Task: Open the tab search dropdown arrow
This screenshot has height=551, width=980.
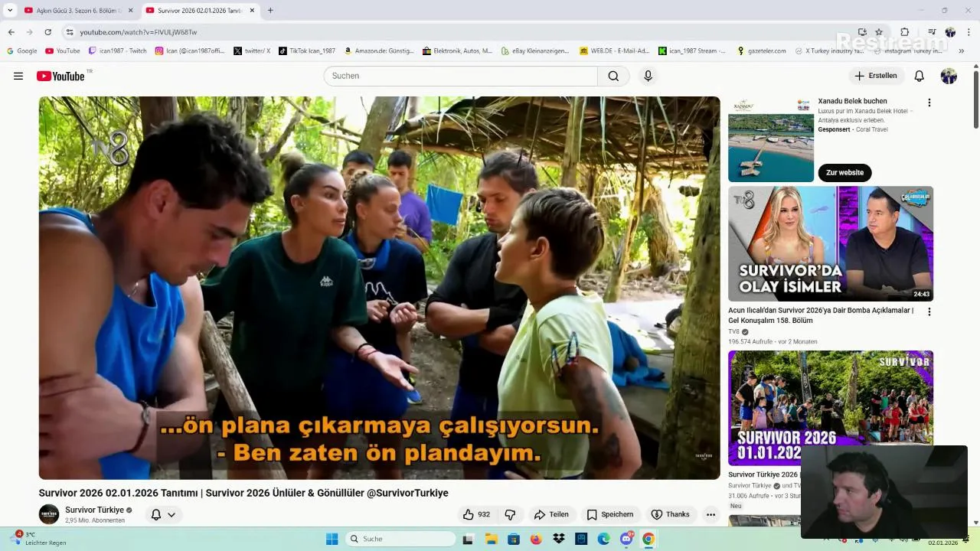Action: pyautogui.click(x=10, y=11)
